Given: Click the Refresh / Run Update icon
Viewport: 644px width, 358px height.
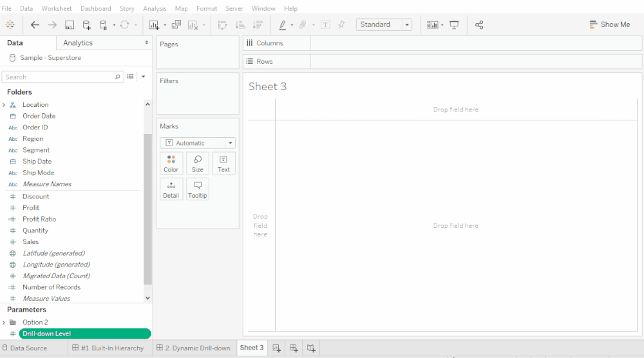Looking at the screenshot, I should [124, 25].
